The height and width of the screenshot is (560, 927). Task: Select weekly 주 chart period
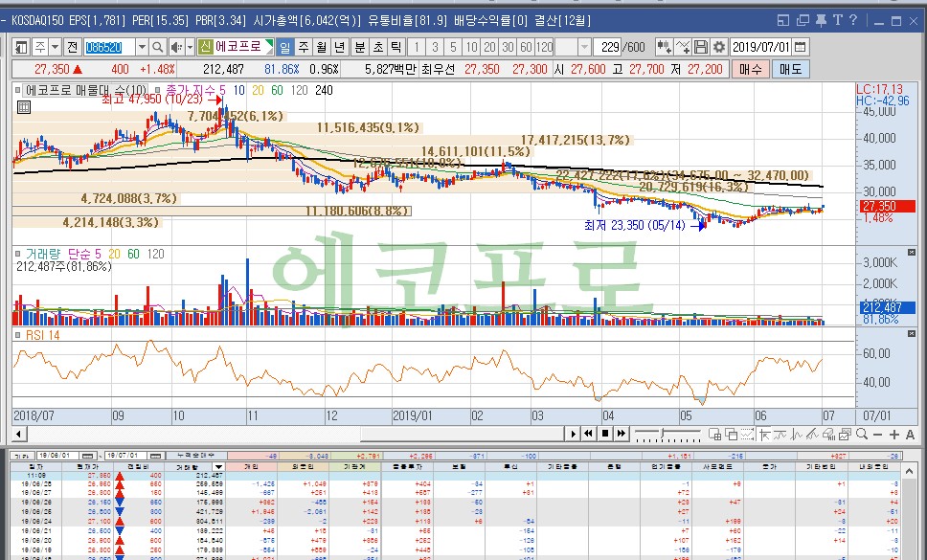[304, 47]
